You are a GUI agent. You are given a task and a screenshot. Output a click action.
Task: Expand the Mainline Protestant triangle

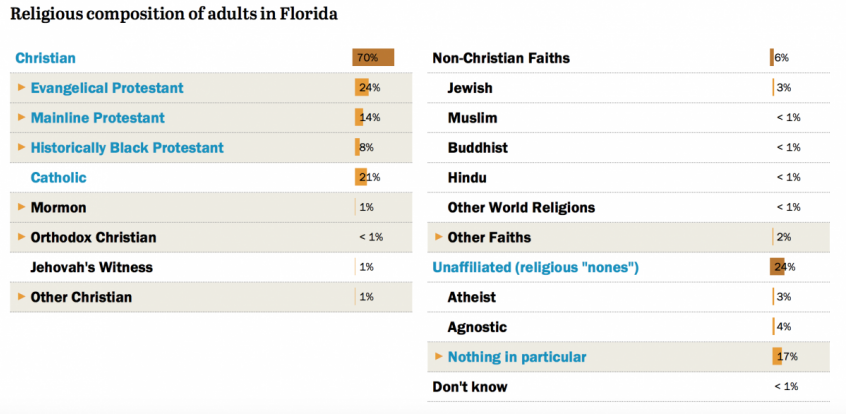click(x=22, y=118)
